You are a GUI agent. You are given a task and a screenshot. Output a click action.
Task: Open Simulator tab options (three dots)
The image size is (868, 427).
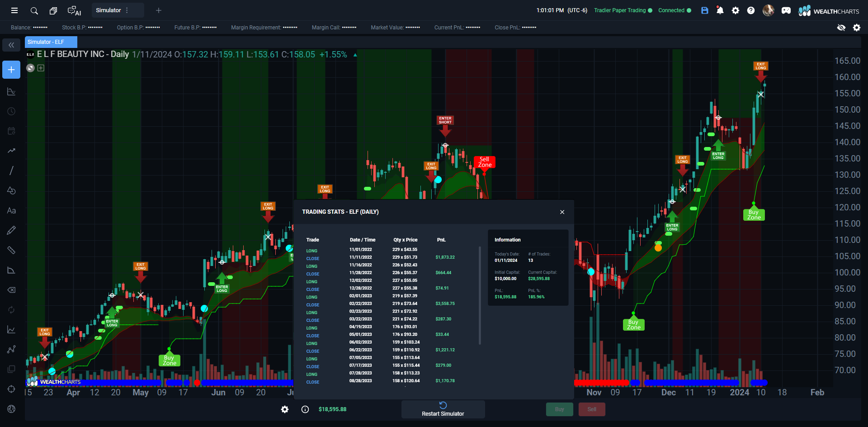pos(127,10)
